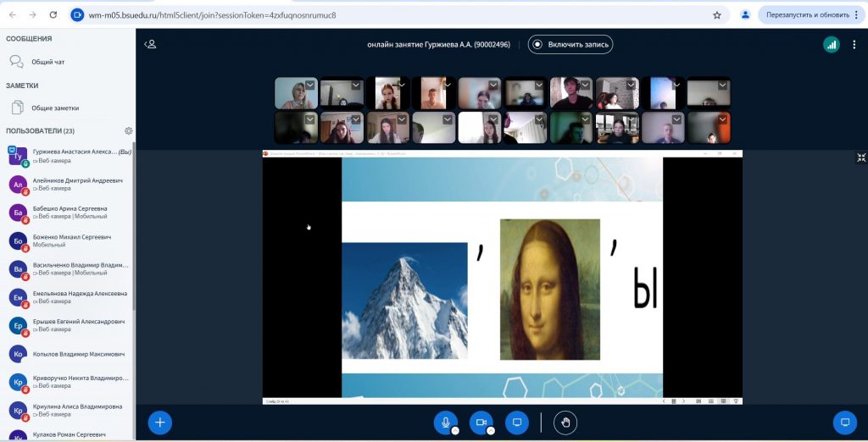
Task: Click the ЗАМЕТКИ section heading
Action: pos(22,86)
